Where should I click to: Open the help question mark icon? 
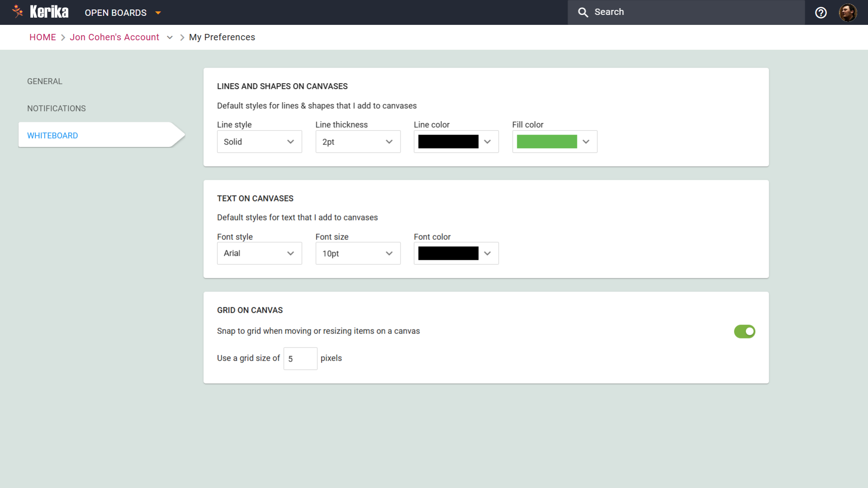[821, 13]
